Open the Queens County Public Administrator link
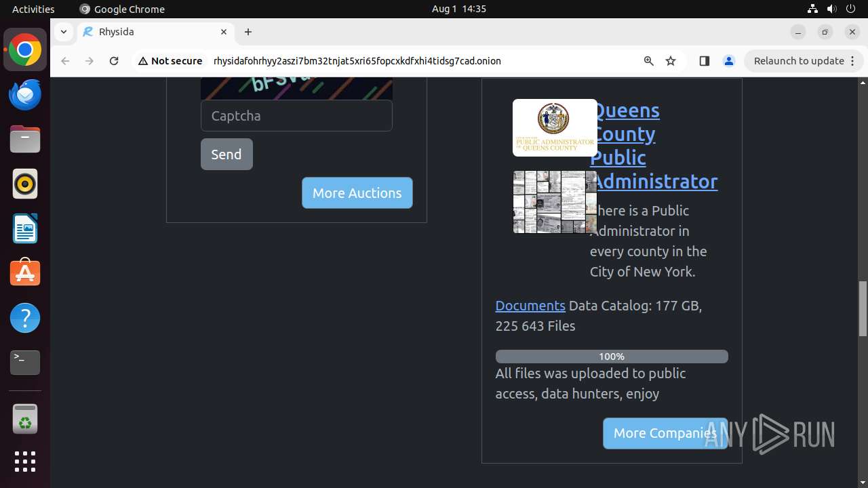Screen dimensions: 868x488 [654, 146]
